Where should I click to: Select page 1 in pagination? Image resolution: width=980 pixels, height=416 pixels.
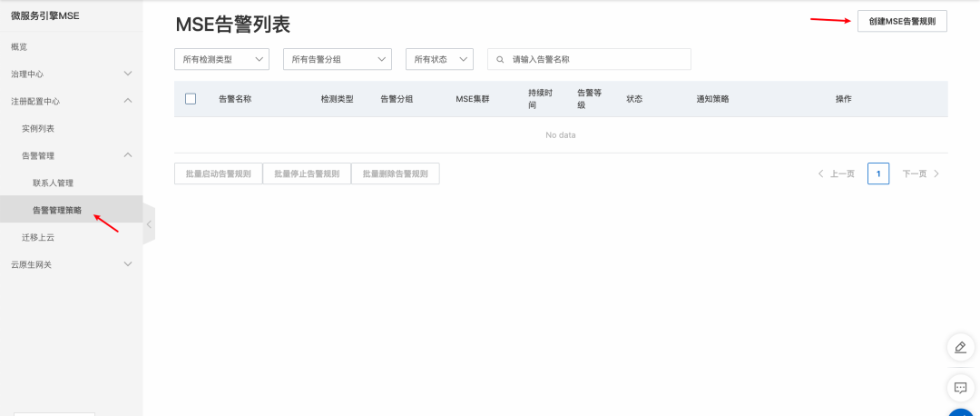coord(878,173)
